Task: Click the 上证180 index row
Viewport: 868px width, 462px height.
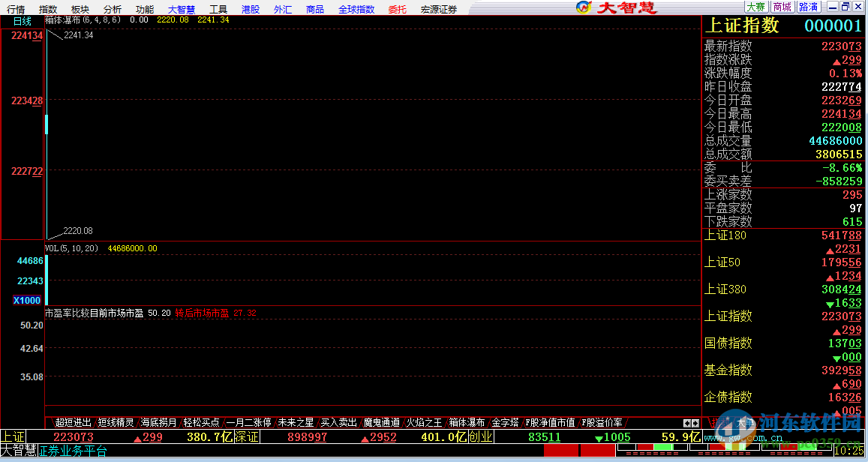Action: pos(782,241)
